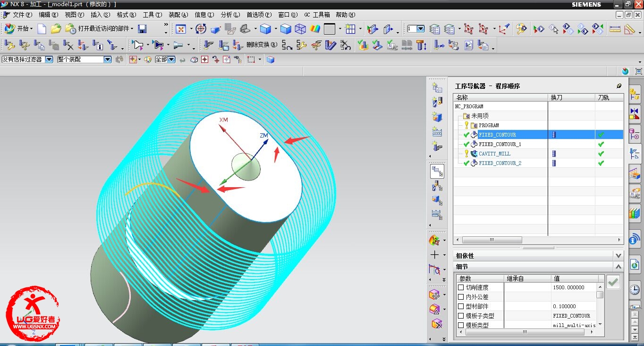Select the 未用项 folder node
Image resolution: width=644 pixels, height=346 pixels.
coord(480,116)
